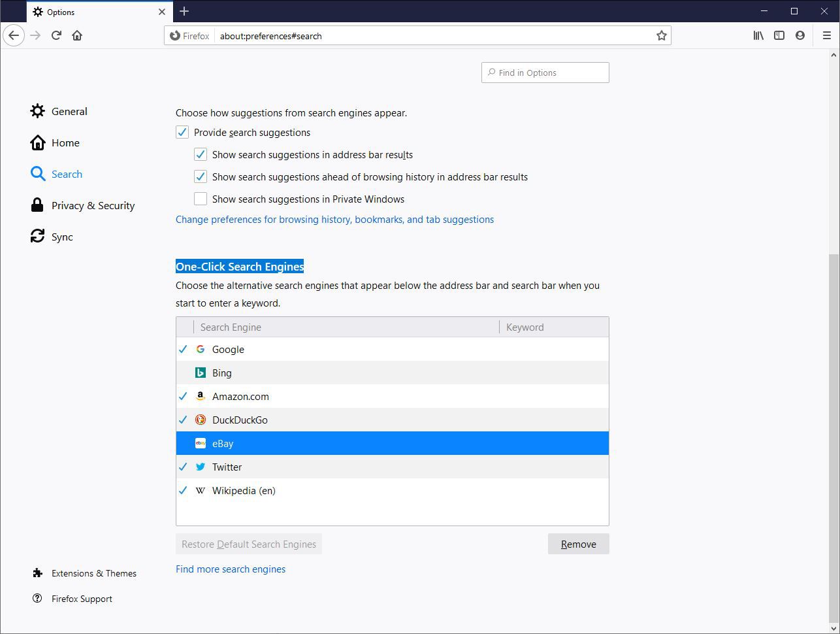
Task: Go back using the back arrow
Action: click(14, 35)
